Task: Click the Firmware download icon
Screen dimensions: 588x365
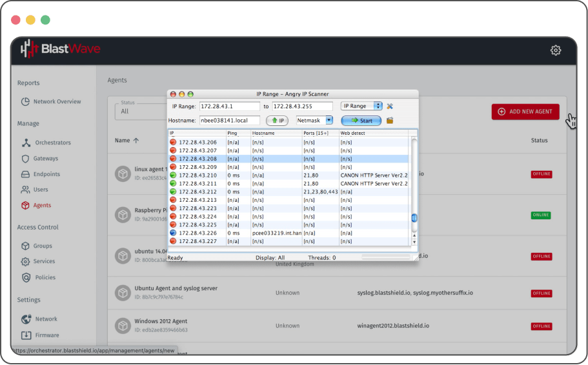Action: pos(26,335)
